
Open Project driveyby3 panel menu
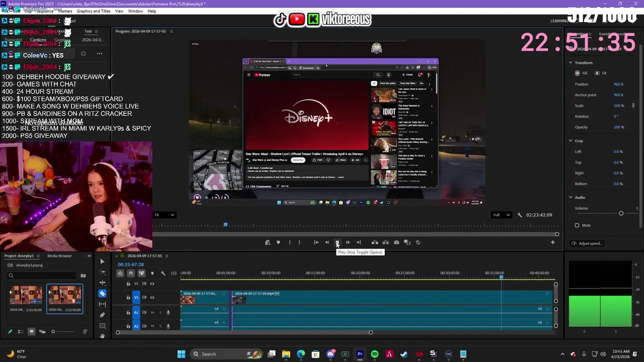point(38,256)
